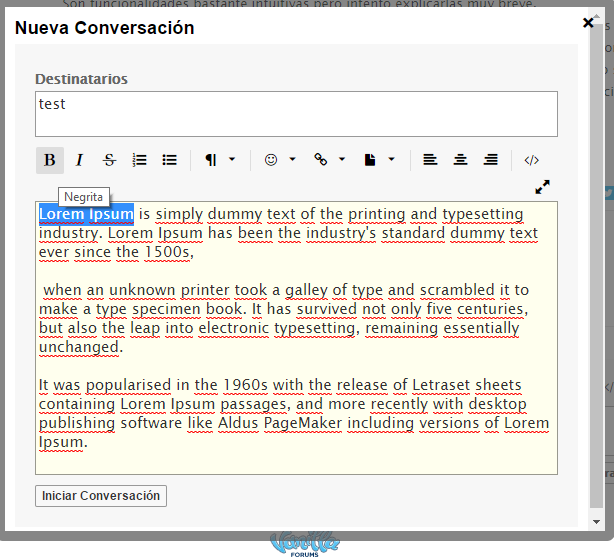Screen dimensions: 614x559
Task: Click 'PageMaker' in the message text
Action: pyautogui.click(x=303, y=424)
